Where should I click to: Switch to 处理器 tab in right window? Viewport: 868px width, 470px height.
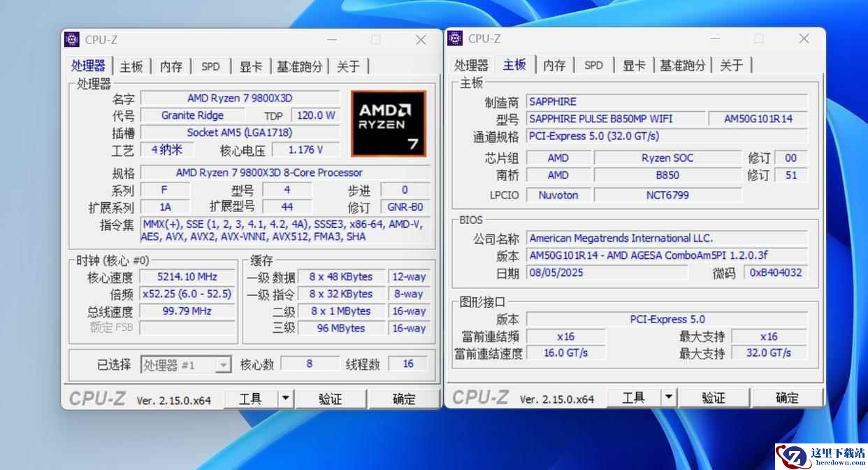[x=471, y=65]
